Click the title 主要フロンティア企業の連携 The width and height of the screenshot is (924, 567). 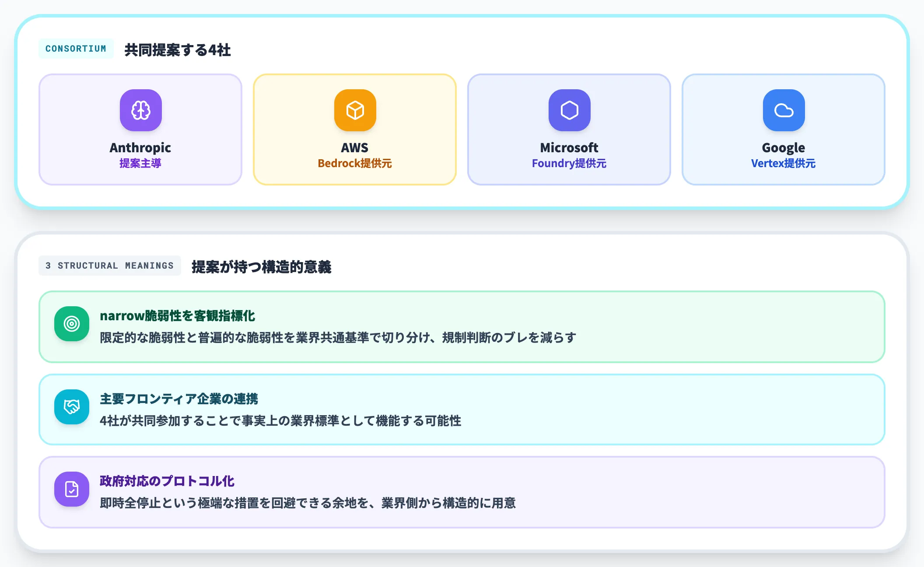(179, 399)
